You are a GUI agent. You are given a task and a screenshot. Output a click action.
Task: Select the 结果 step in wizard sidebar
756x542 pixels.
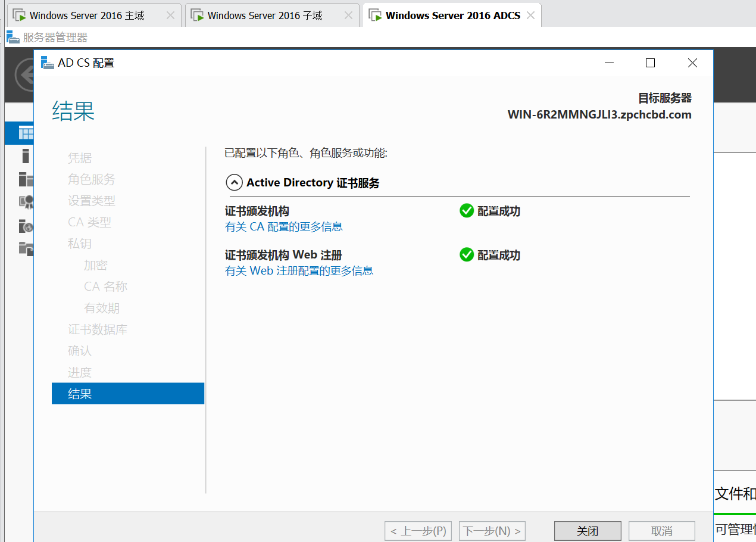(x=128, y=394)
